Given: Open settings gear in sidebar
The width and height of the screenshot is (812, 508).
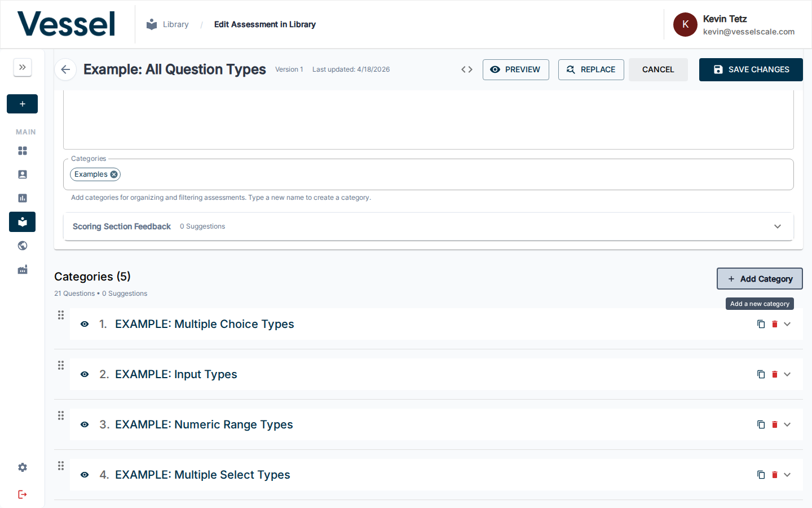Looking at the screenshot, I should pos(23,467).
